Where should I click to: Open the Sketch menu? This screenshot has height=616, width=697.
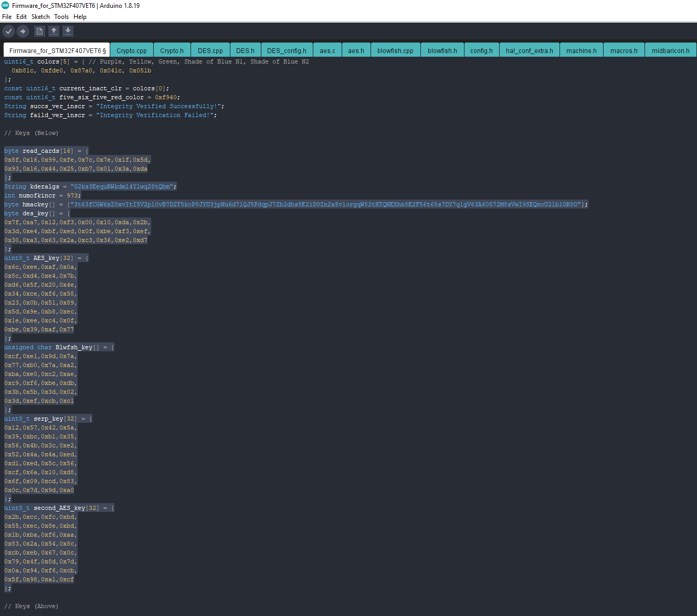coord(40,17)
